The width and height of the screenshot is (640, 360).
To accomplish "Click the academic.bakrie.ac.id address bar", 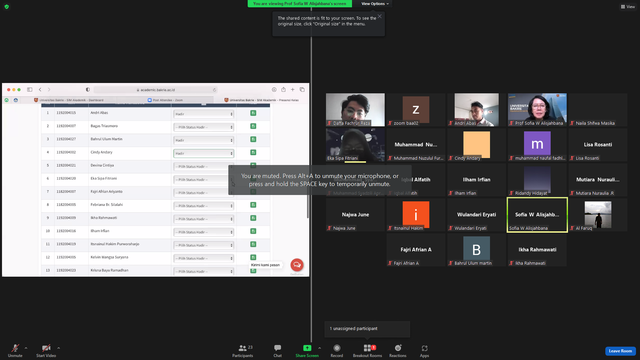I will [156, 90].
